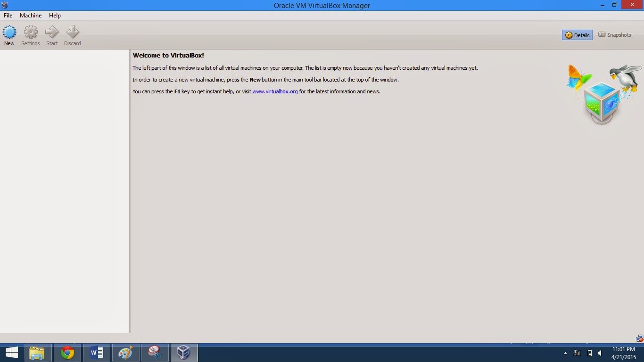Click the VirtualBox cube and penguin logo image
The image size is (644, 362).
604,94
